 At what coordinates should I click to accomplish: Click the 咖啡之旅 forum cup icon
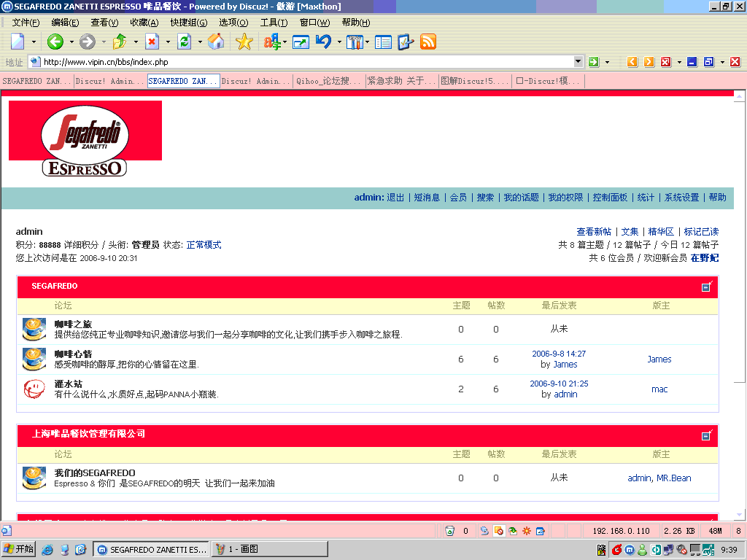[x=34, y=329]
